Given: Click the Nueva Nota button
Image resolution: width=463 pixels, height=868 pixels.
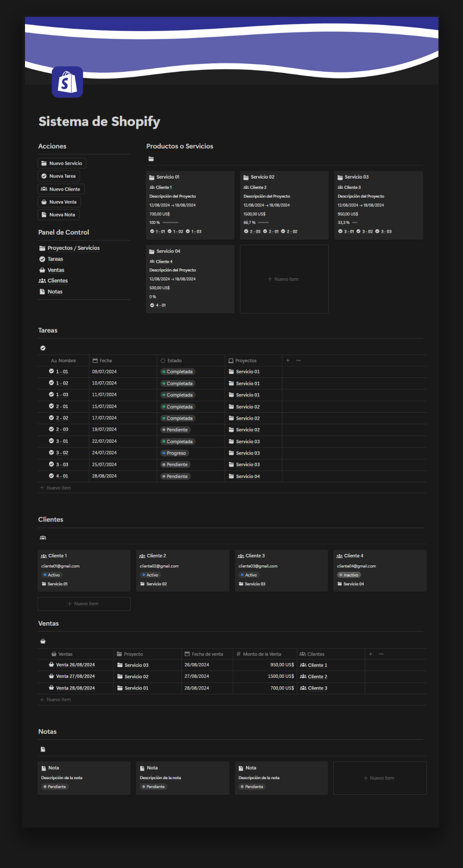Looking at the screenshot, I should [x=58, y=215].
